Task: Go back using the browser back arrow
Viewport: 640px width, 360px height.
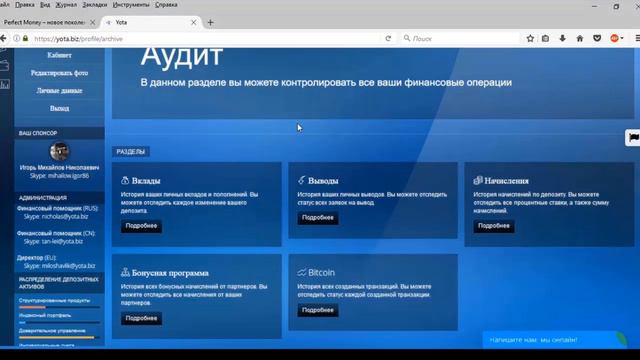Action: (3, 38)
